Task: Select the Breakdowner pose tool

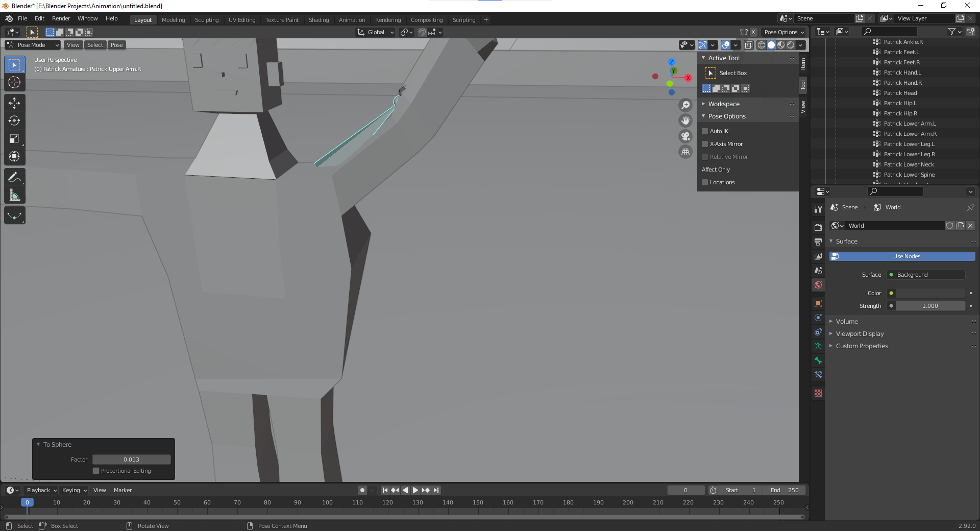Action: pos(14,215)
